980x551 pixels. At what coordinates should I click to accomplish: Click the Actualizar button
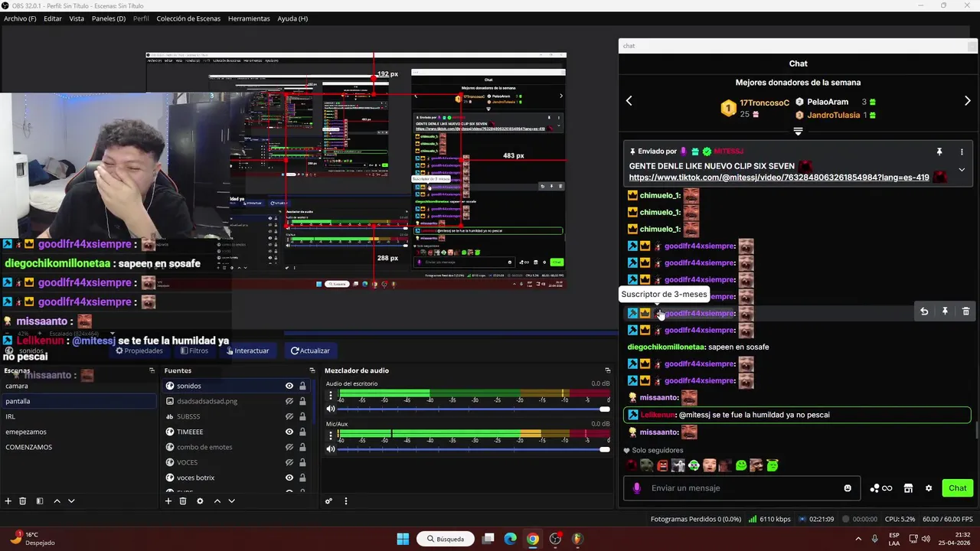point(310,350)
